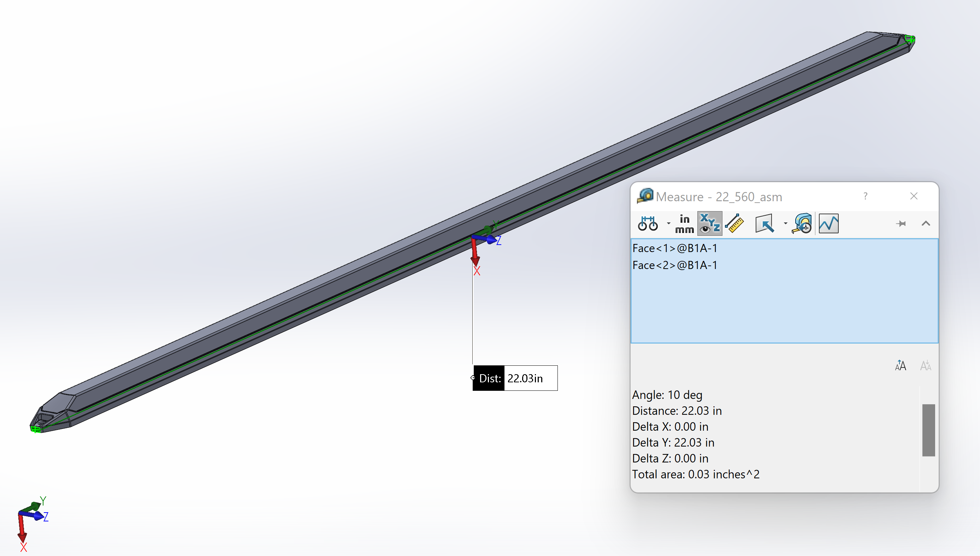
Task: Click the Measure dialog tape measure title icon
Action: pos(646,196)
